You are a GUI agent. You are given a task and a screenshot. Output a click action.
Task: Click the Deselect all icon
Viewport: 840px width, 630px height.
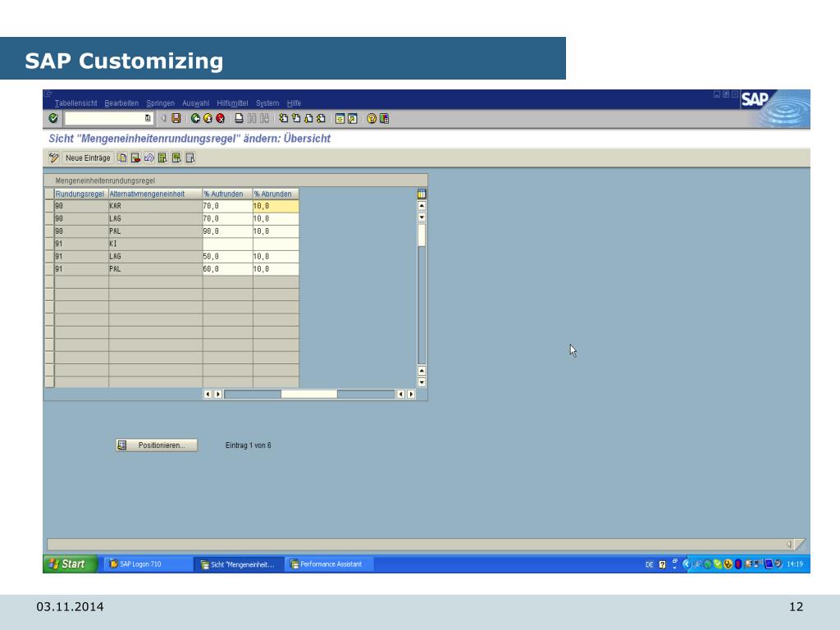pos(189,157)
